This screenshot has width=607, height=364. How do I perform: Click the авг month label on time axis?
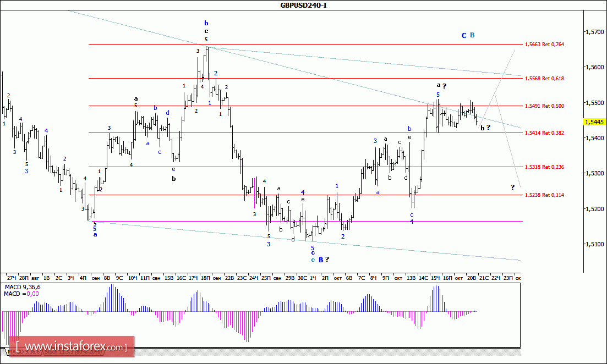click(x=35, y=278)
